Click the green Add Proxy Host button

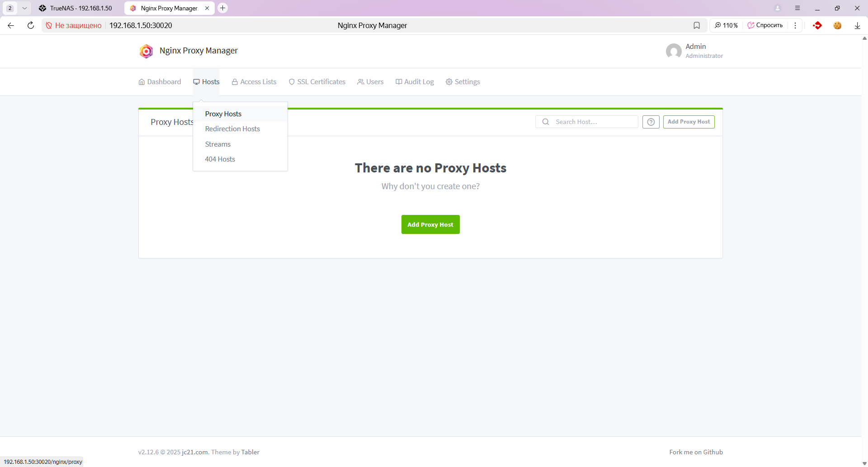[430, 224]
